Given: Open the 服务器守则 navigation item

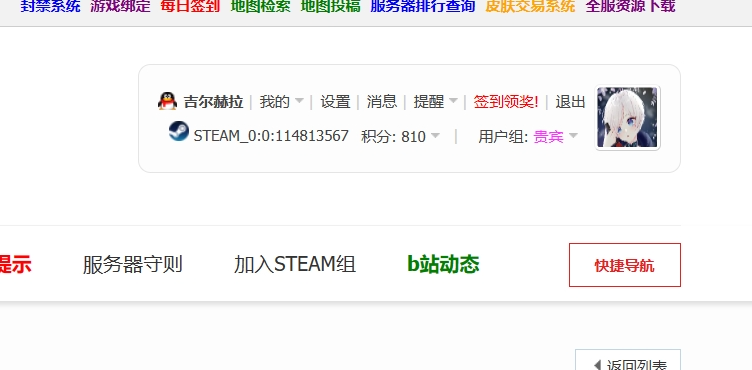Looking at the screenshot, I should click(x=132, y=264).
